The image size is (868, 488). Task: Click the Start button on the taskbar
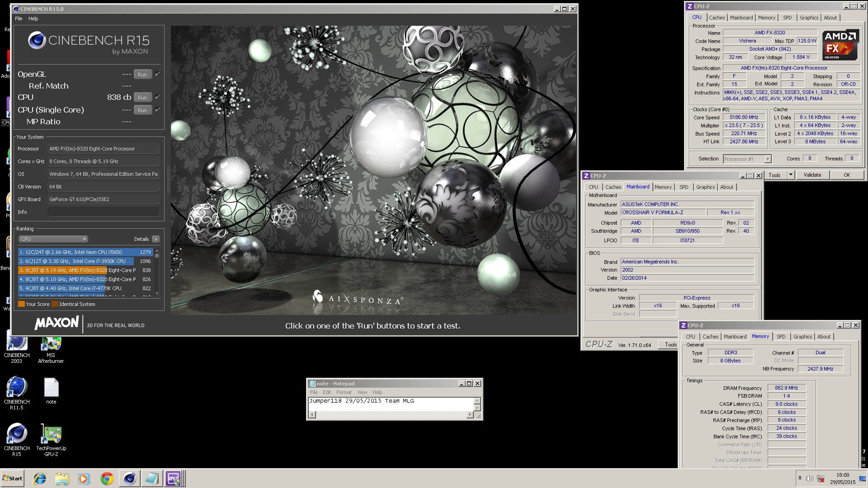tap(13, 479)
